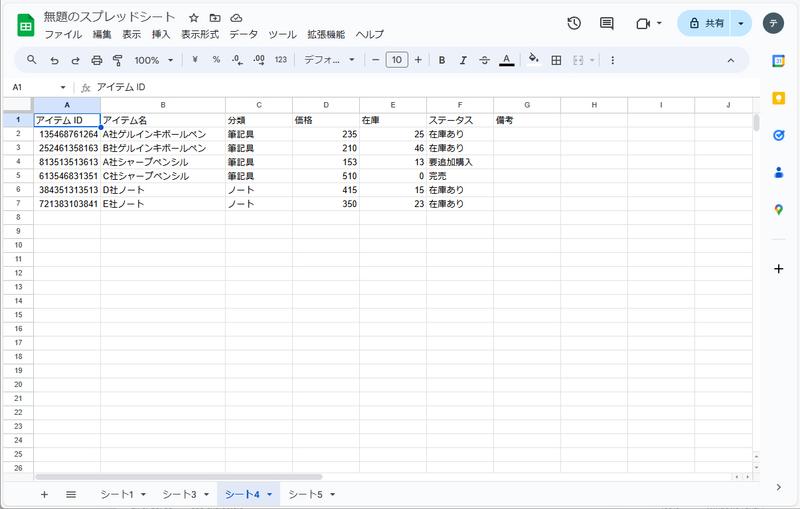
Task: Click the undo arrow in the toolbar
Action: tap(54, 60)
